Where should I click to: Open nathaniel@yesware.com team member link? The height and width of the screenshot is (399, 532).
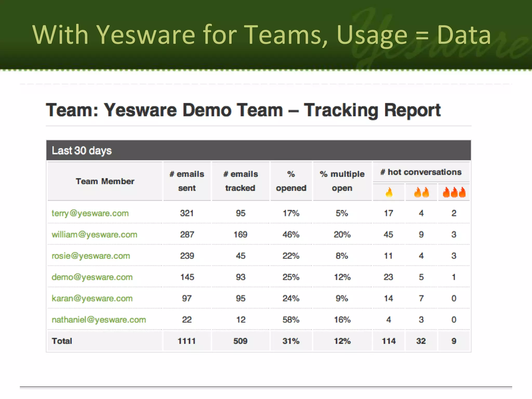pos(99,320)
